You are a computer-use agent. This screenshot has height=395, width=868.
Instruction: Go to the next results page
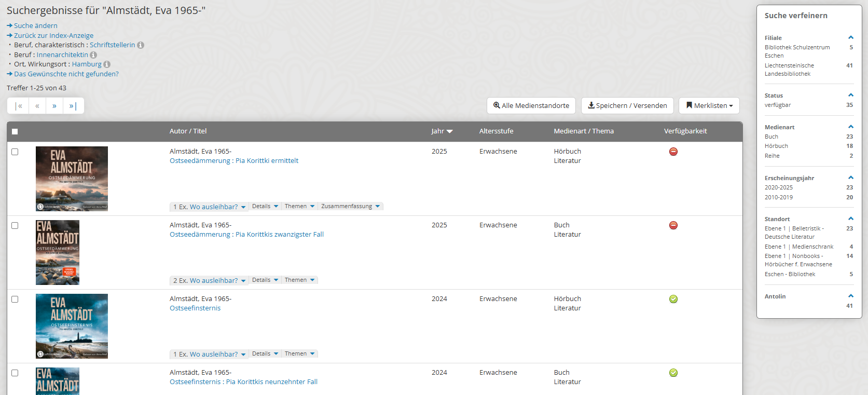54,106
